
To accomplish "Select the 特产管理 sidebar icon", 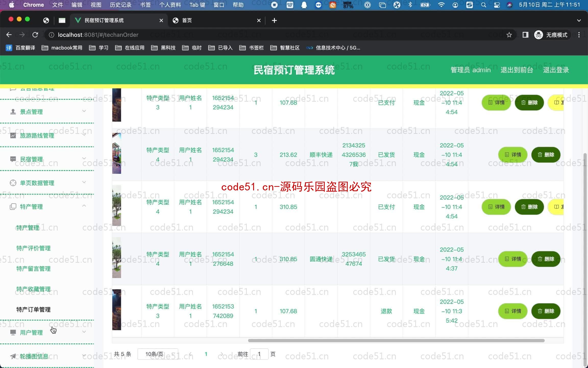I will click(13, 206).
